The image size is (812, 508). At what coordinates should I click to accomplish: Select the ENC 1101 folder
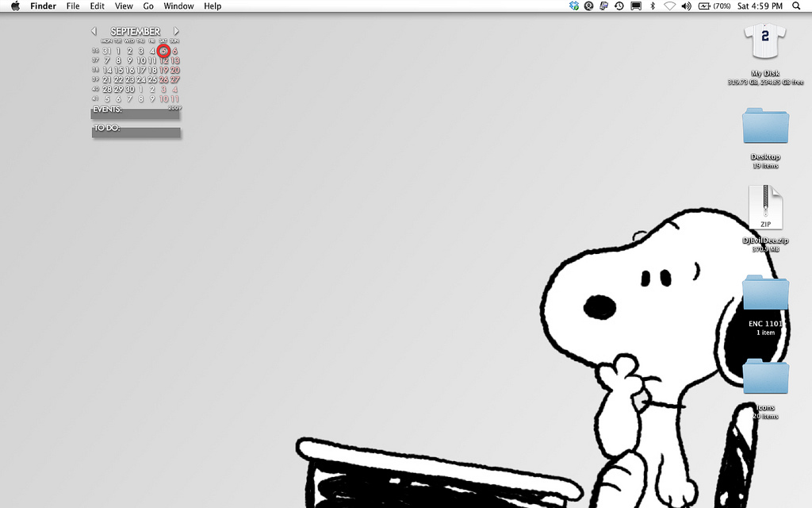click(x=765, y=292)
